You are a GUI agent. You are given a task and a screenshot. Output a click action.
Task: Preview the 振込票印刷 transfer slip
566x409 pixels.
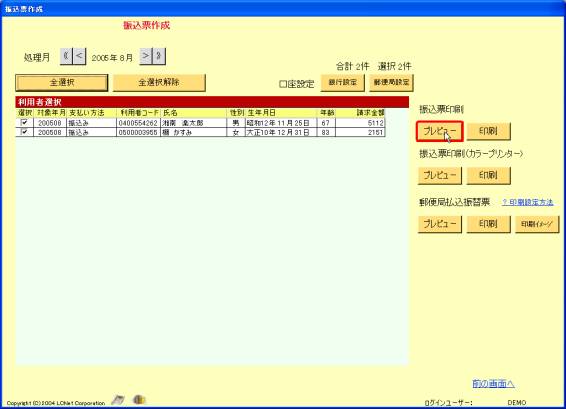(x=440, y=131)
